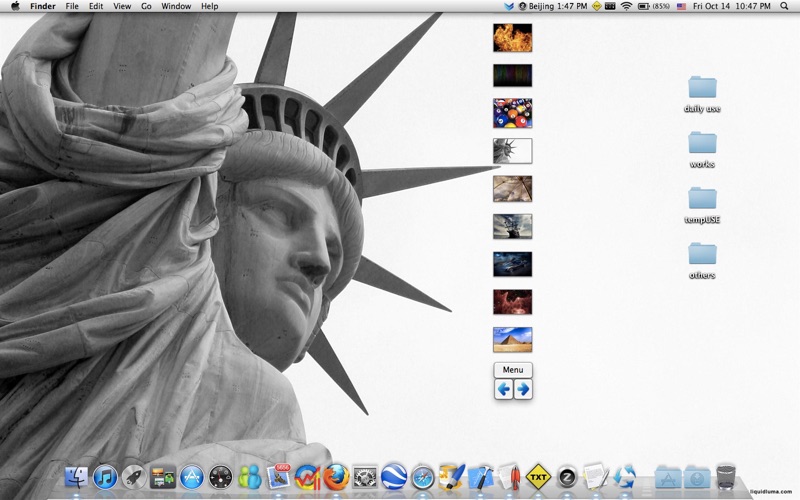The image size is (800, 500).
Task: Open System Preferences gear icon
Action: tap(365, 478)
